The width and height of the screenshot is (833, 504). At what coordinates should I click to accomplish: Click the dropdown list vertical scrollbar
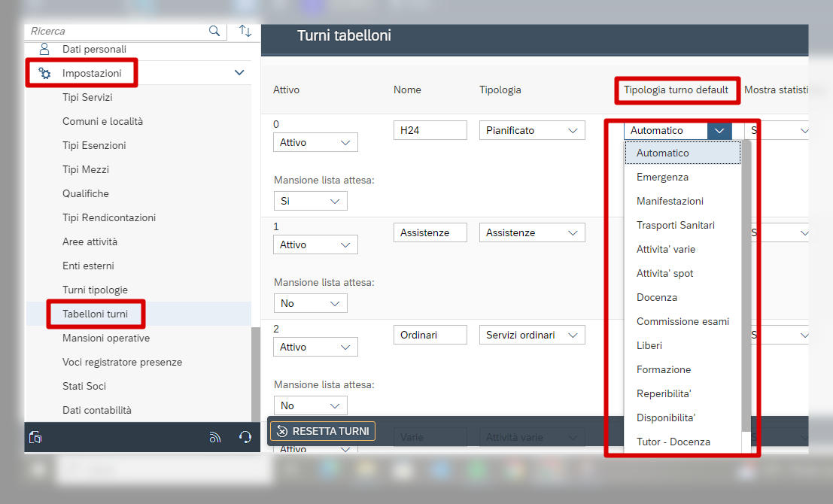(746, 286)
